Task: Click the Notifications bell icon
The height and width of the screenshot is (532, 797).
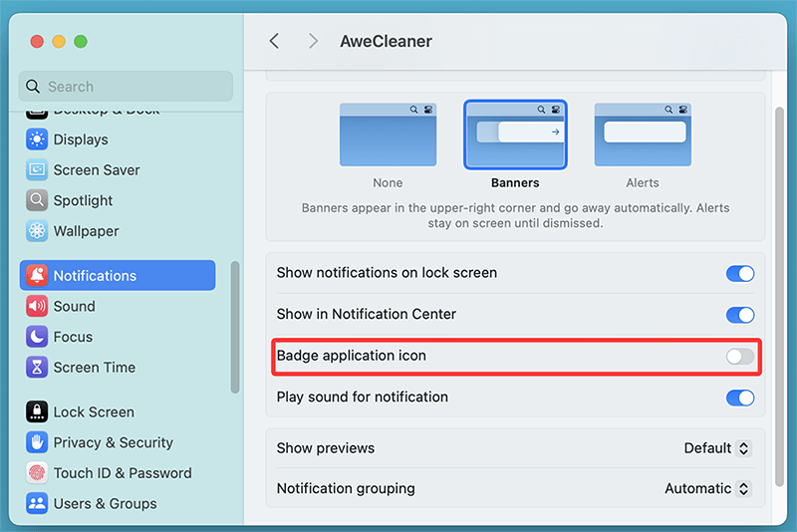Action: 37,275
